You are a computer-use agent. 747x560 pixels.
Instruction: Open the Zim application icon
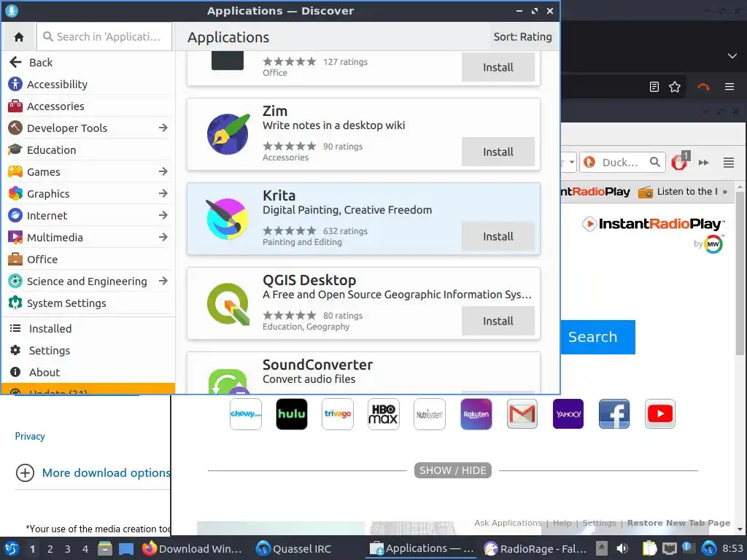click(228, 134)
